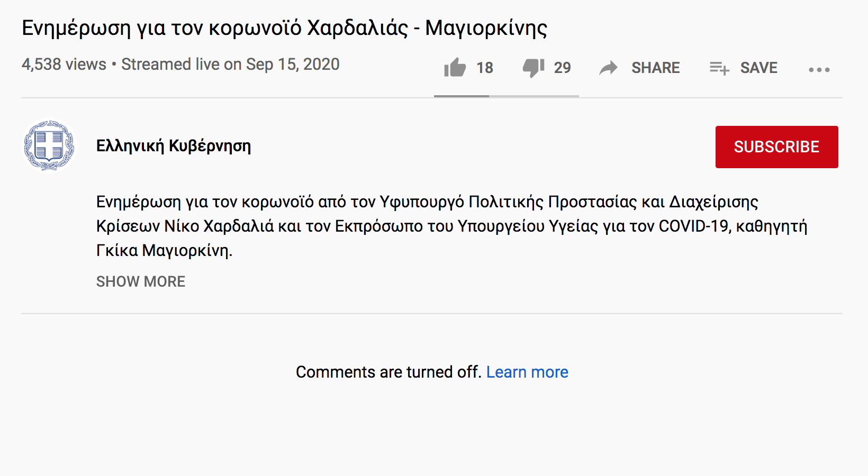Image resolution: width=868 pixels, height=476 pixels.
Task: Click the thumbs-up like icon
Action: [455, 68]
